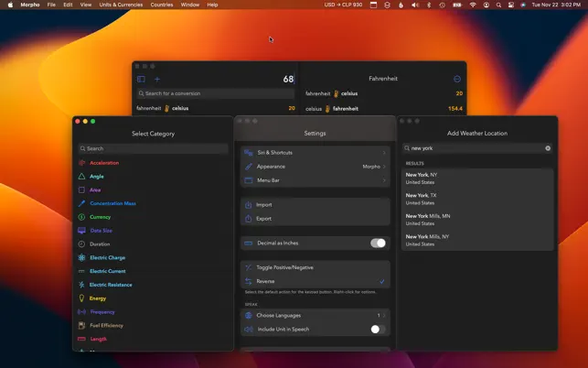Select the New York, NY result
Viewport: 588px width, 368px height.
477,179
